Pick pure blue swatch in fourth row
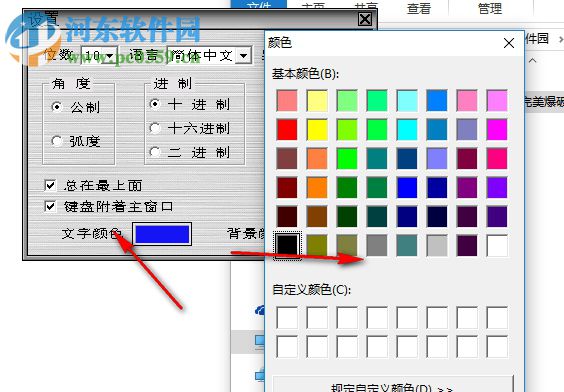The width and height of the screenshot is (564, 392). pos(407,188)
